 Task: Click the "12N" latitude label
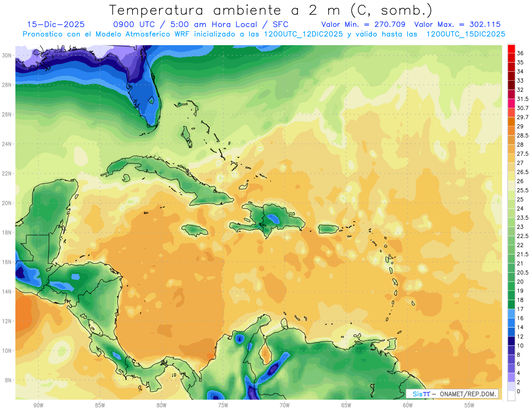click(8, 321)
